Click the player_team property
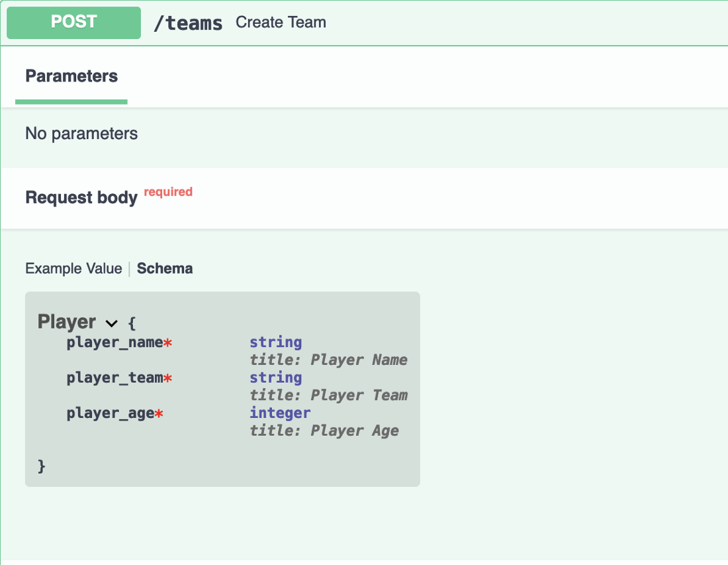This screenshot has width=728, height=565. pyautogui.click(x=119, y=378)
